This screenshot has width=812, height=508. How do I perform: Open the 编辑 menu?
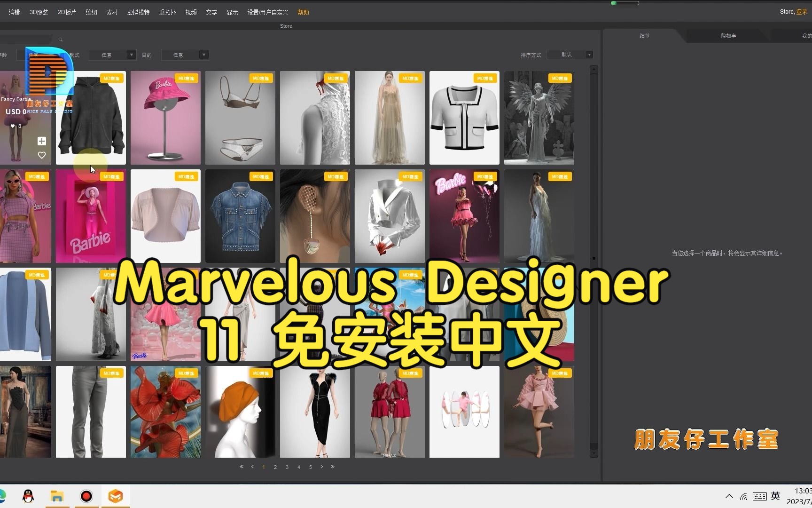(14, 12)
